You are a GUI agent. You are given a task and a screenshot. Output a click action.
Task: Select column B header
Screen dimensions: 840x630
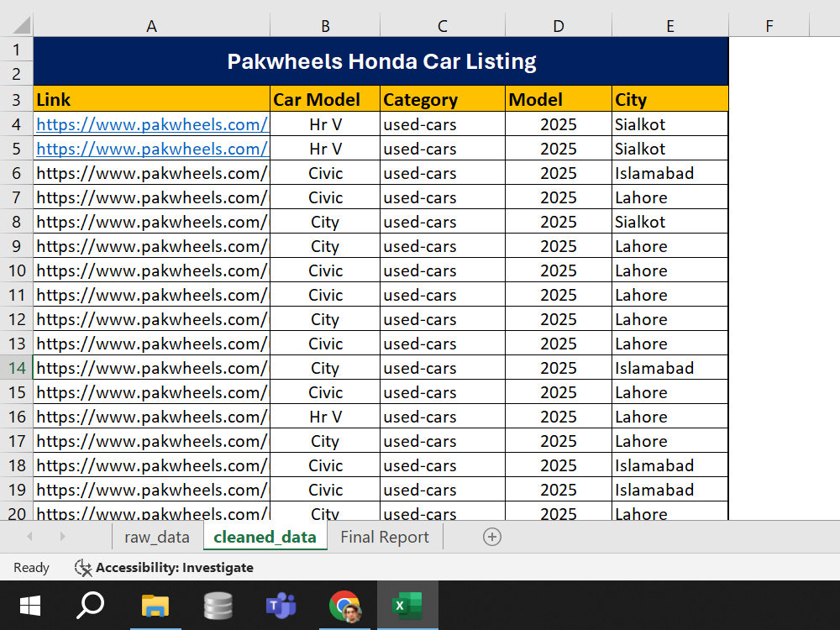click(x=325, y=26)
